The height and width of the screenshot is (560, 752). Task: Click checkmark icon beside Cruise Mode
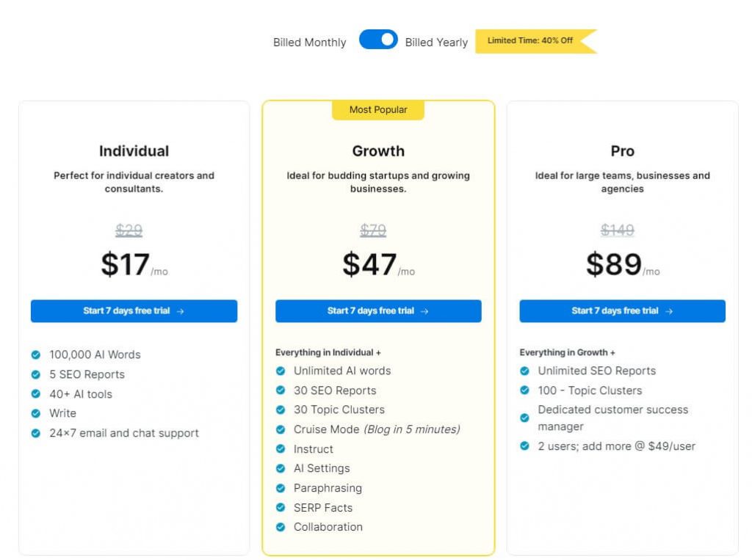pyautogui.click(x=281, y=429)
